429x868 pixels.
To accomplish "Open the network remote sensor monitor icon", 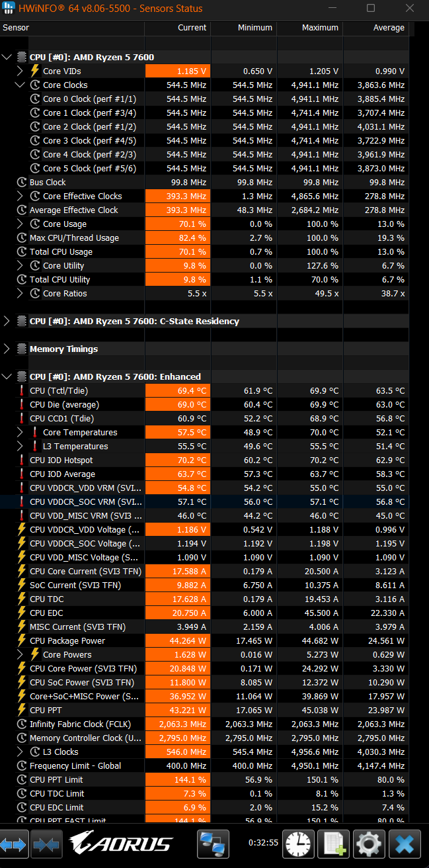I will 213,844.
